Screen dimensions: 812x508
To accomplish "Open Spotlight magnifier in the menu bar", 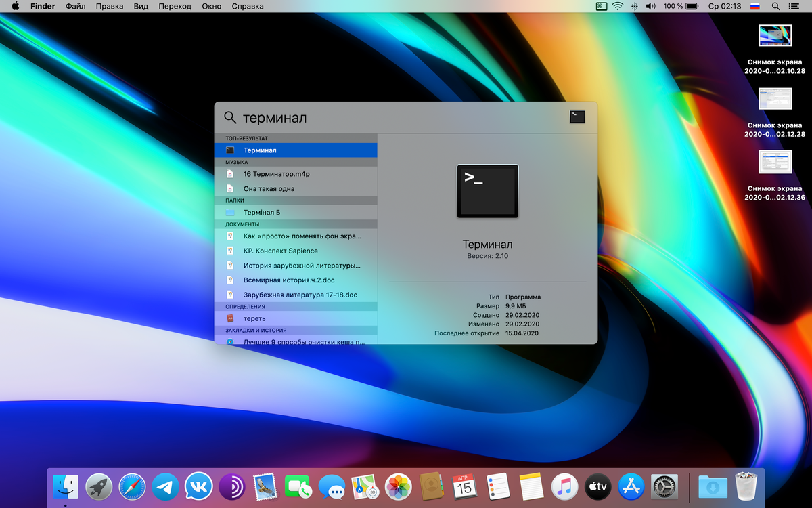I will point(775,6).
